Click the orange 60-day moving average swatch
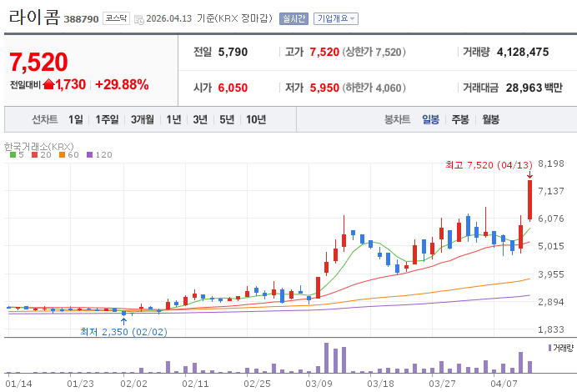 tap(62, 155)
